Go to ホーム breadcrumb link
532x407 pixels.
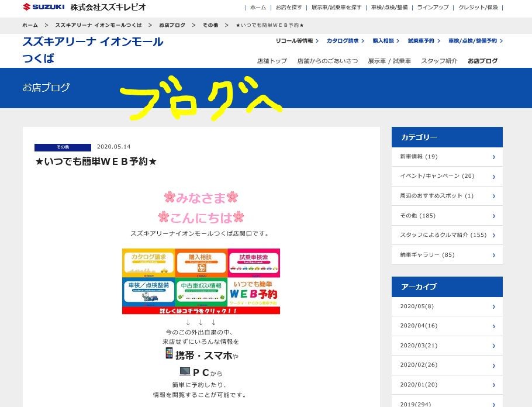[x=30, y=25]
